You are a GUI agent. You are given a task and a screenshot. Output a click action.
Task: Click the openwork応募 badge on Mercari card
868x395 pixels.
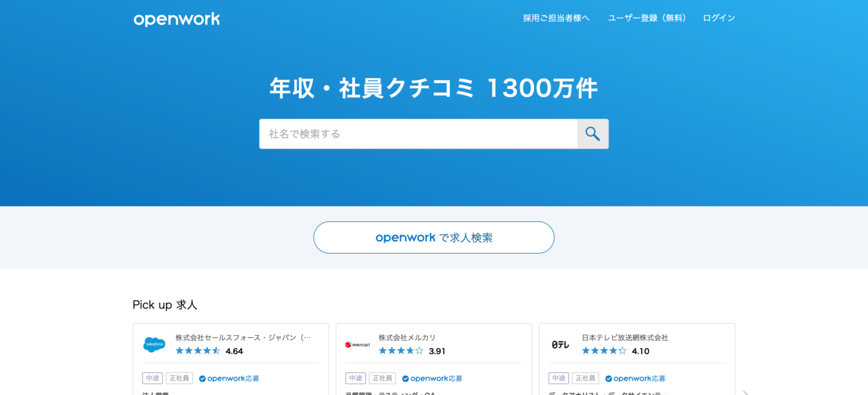click(432, 378)
